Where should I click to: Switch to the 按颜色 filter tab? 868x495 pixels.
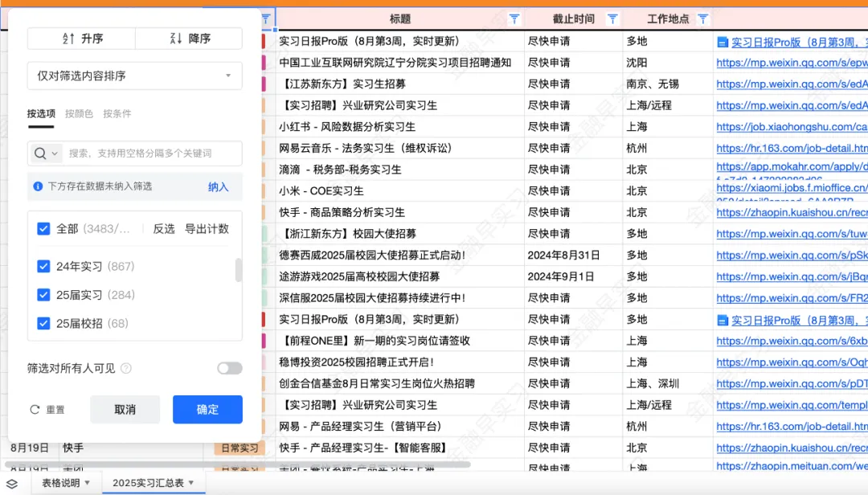(79, 112)
